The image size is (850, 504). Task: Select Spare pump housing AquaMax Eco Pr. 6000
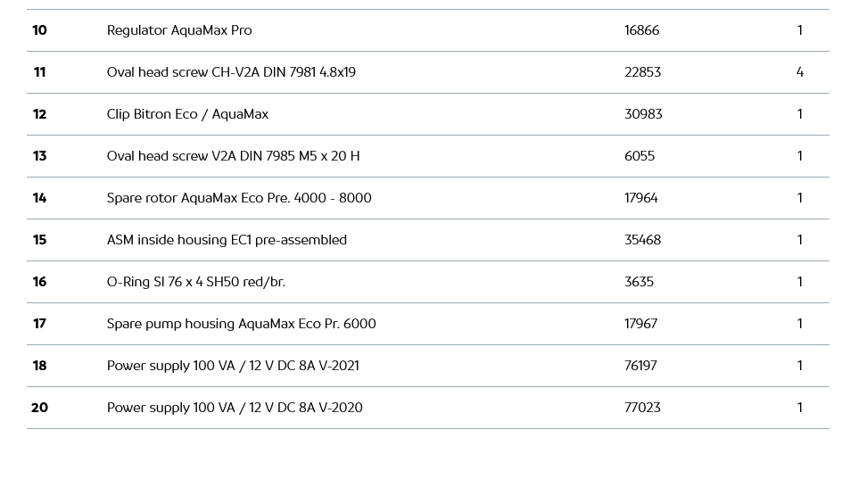click(x=241, y=324)
